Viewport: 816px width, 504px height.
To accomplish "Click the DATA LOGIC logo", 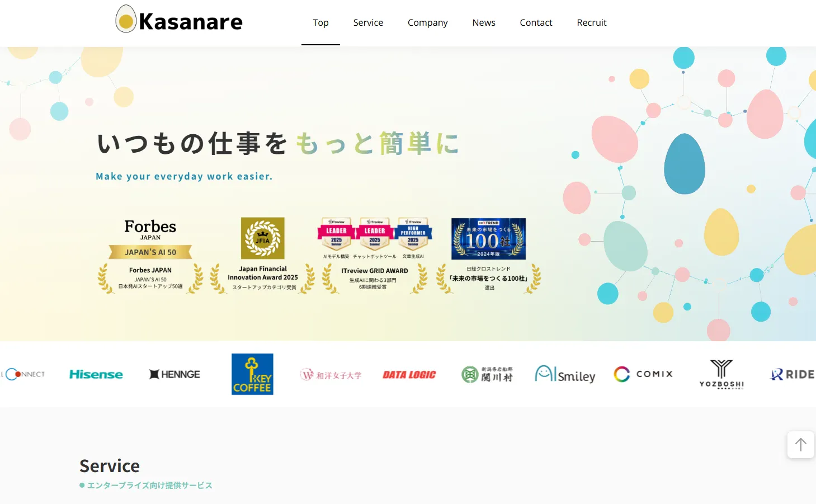I will tap(409, 375).
